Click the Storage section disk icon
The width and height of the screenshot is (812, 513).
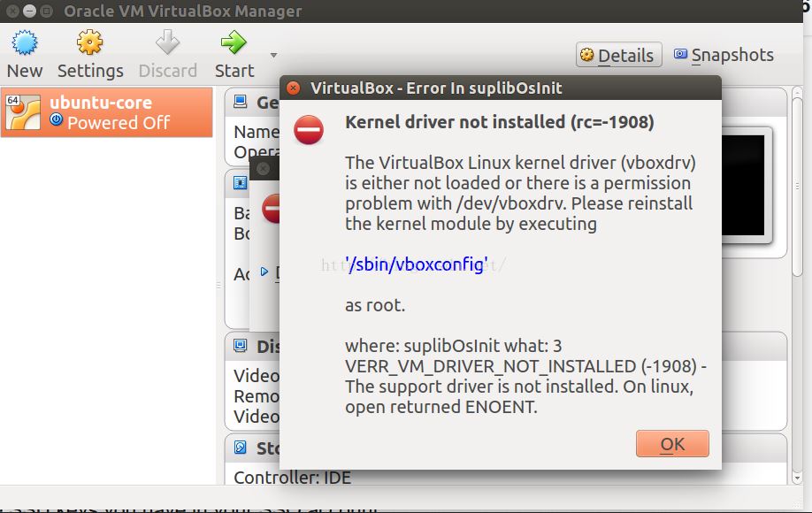(x=241, y=448)
